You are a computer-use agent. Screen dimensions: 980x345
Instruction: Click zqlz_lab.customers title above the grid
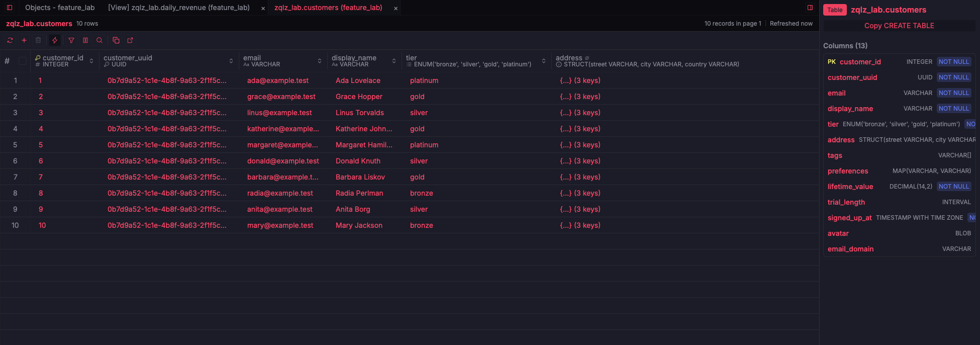[39, 24]
